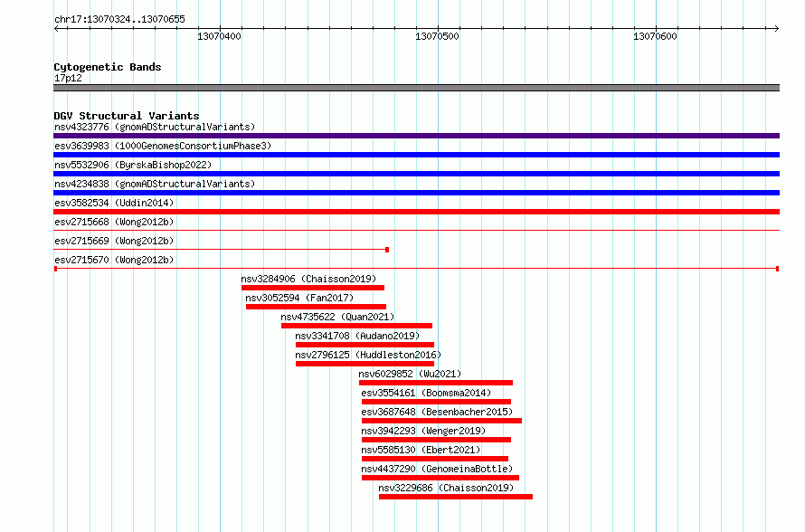The height and width of the screenshot is (532, 805).
Task: Click the red nsv3942293 variant bar
Action: click(x=436, y=440)
